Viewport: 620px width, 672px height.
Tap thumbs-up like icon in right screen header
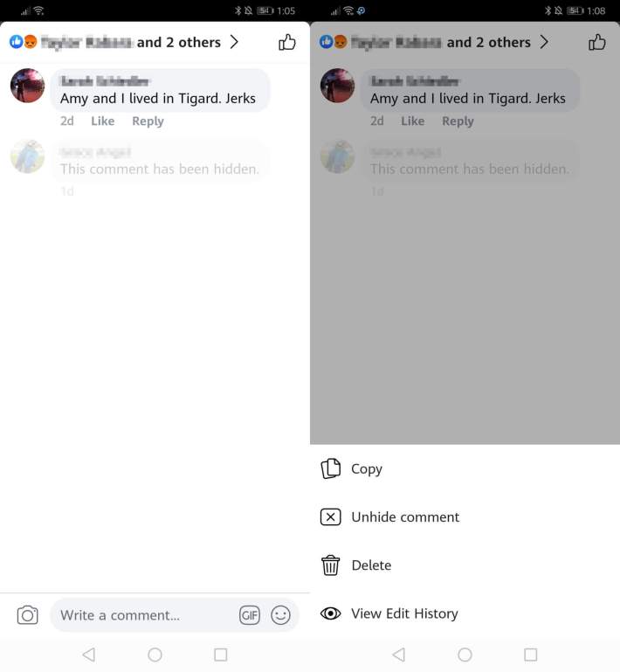click(x=597, y=42)
